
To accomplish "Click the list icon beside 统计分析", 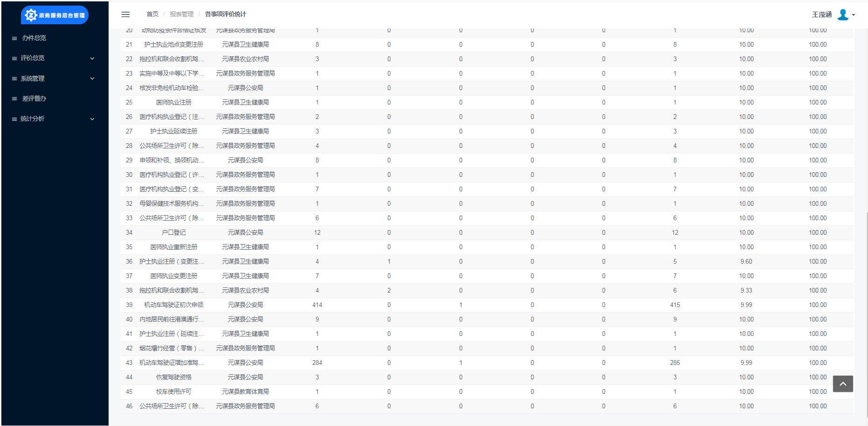I will pyautogui.click(x=14, y=119).
